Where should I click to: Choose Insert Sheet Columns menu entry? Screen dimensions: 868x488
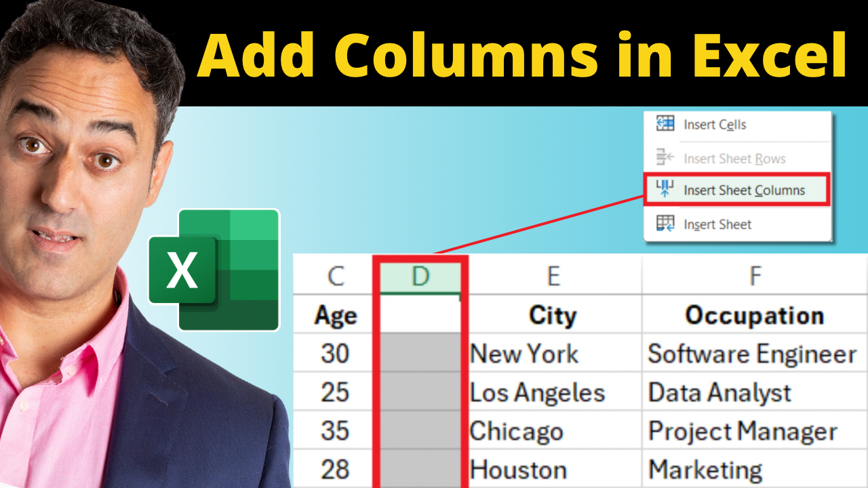(x=737, y=190)
